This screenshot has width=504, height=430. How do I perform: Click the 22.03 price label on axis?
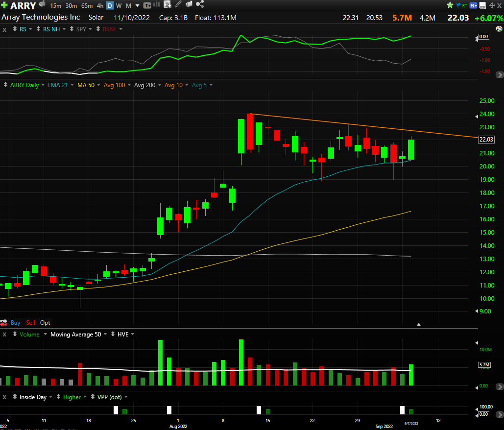pyautogui.click(x=486, y=140)
